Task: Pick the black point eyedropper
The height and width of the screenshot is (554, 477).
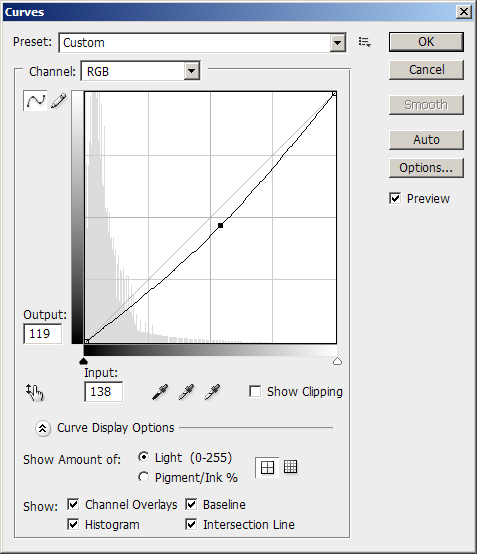Action: click(160, 392)
